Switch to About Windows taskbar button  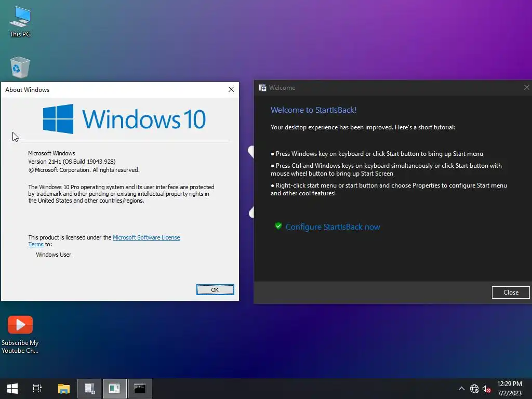[115, 389]
